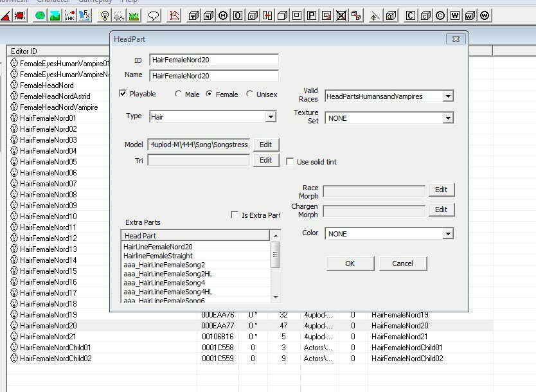Click the cube icon marked W
The image size is (536, 392).
click(x=470, y=15)
